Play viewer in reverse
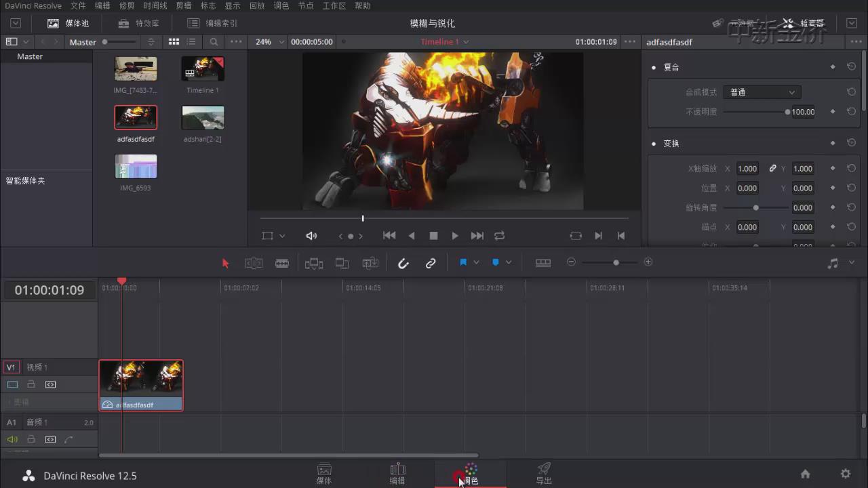Image resolution: width=868 pixels, height=488 pixels. click(411, 236)
